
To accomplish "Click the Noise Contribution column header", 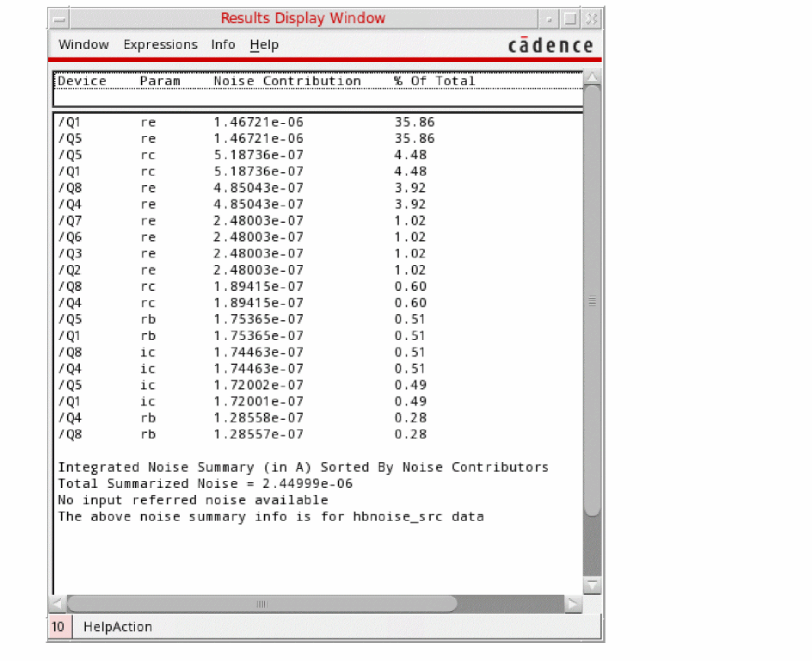I will [x=287, y=81].
